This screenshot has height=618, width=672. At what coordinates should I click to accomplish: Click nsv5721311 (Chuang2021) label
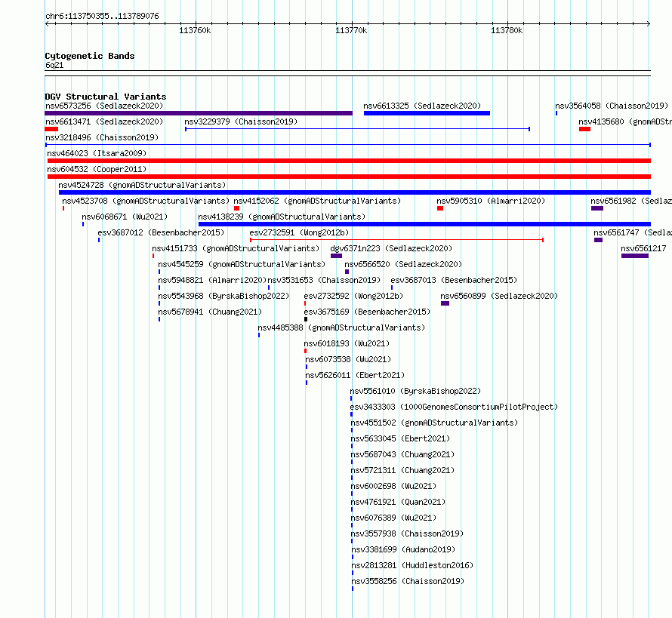[x=403, y=470]
